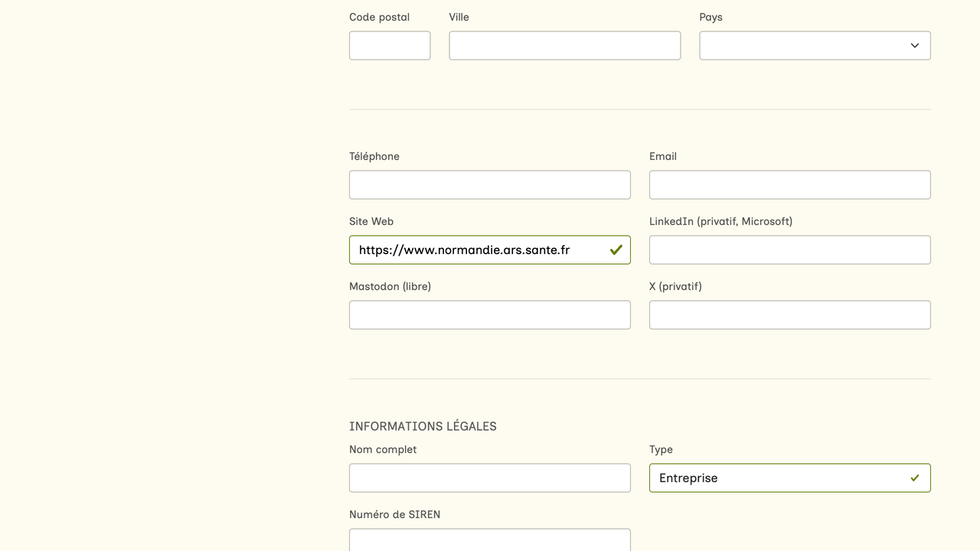Click the "Numéro de SIREN" label
The width and height of the screenshot is (980, 551).
click(x=394, y=514)
